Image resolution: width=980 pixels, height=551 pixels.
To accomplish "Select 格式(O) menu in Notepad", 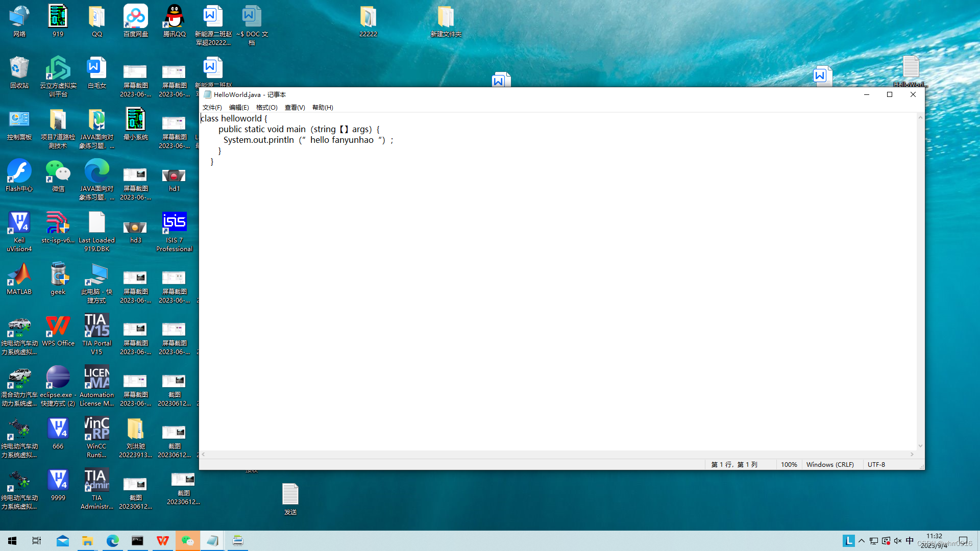I will click(x=266, y=107).
